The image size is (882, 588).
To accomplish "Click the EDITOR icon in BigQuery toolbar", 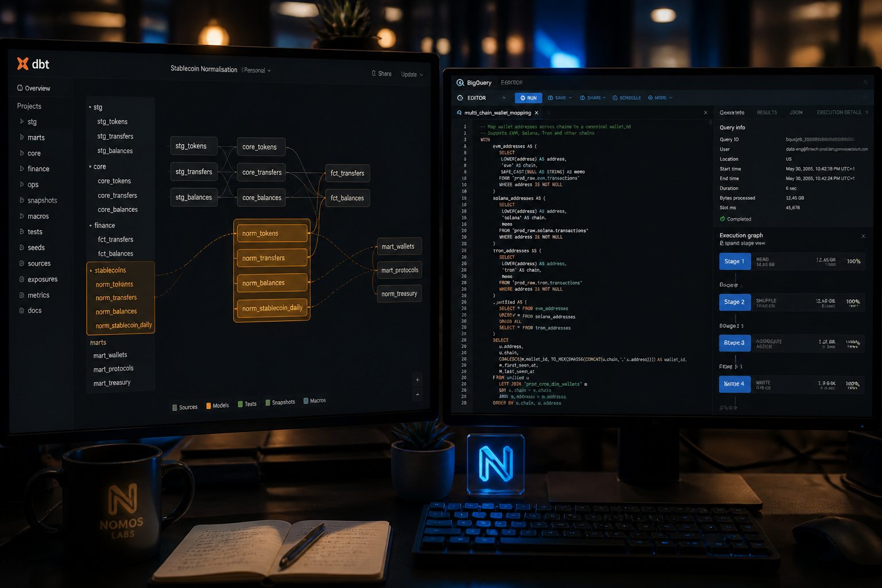I will click(x=460, y=98).
